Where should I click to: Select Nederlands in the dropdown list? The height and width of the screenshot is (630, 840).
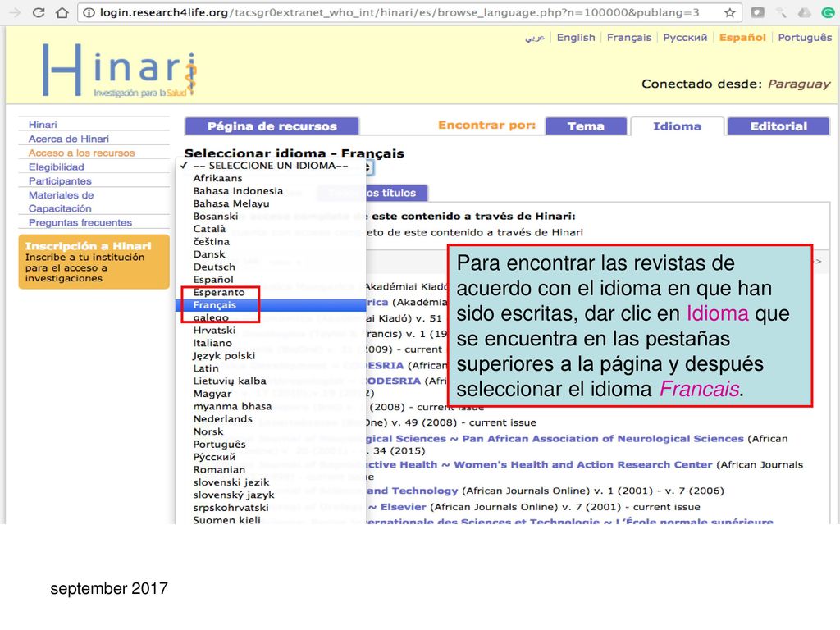[271, 419]
